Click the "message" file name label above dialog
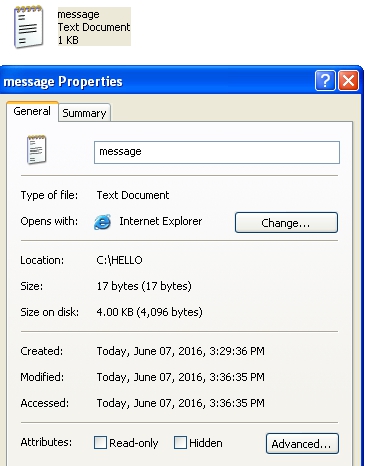Image resolution: width=365 pixels, height=466 pixels. (x=78, y=14)
